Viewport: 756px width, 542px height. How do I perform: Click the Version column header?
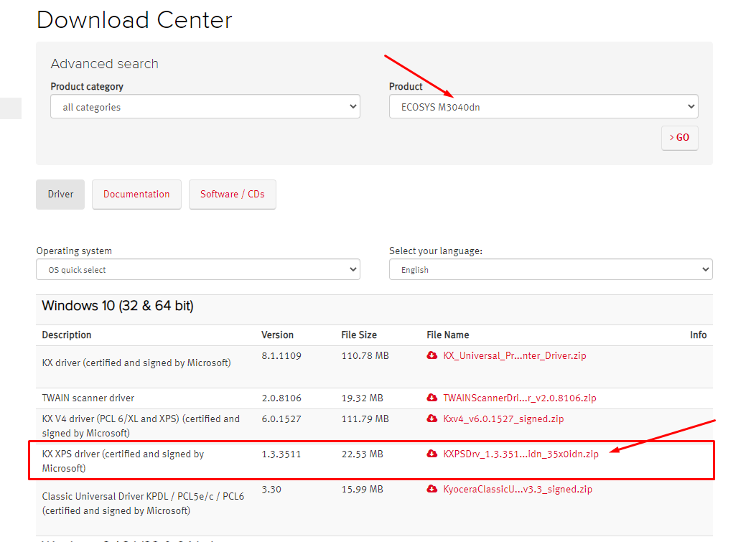(x=277, y=335)
